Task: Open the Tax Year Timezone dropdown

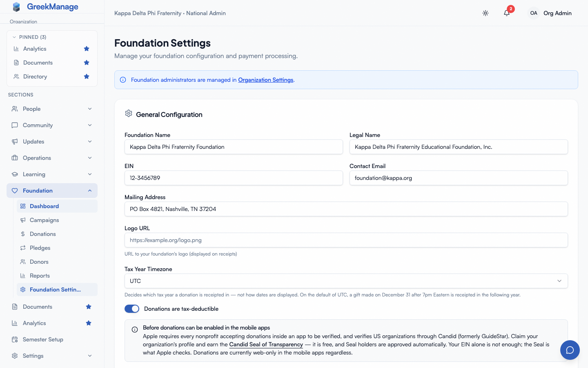Action: [346, 281]
